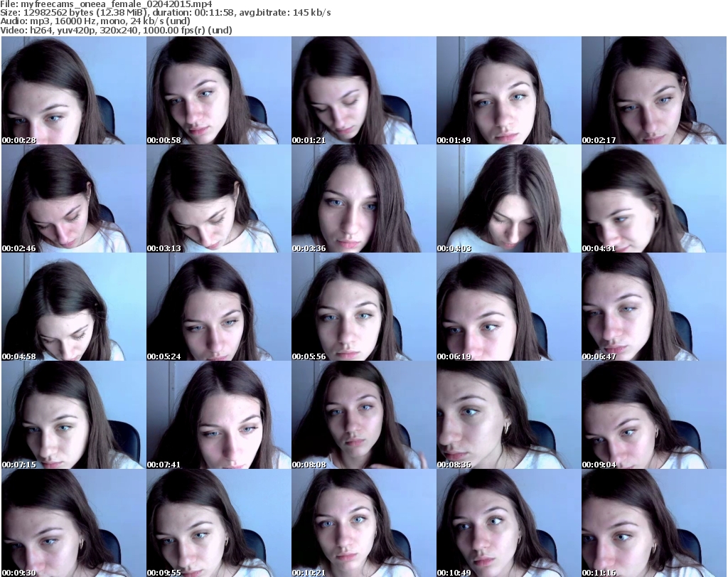728x577 pixels.
Task: Select the thumbnail timestamped 00:04:31
Action: [654, 198]
